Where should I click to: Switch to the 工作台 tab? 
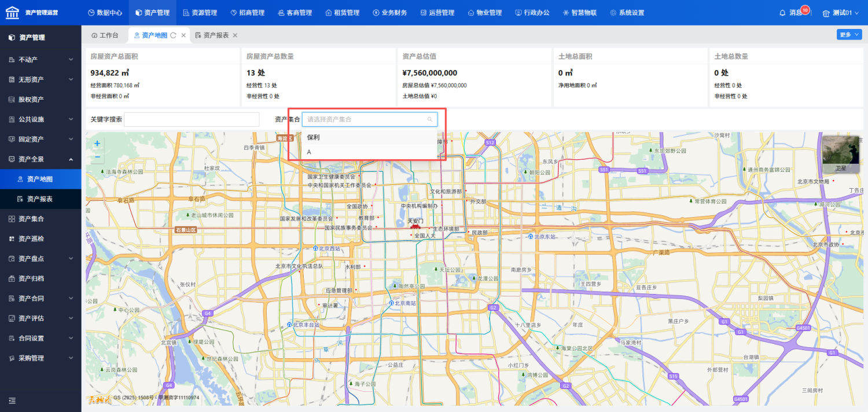[105, 35]
